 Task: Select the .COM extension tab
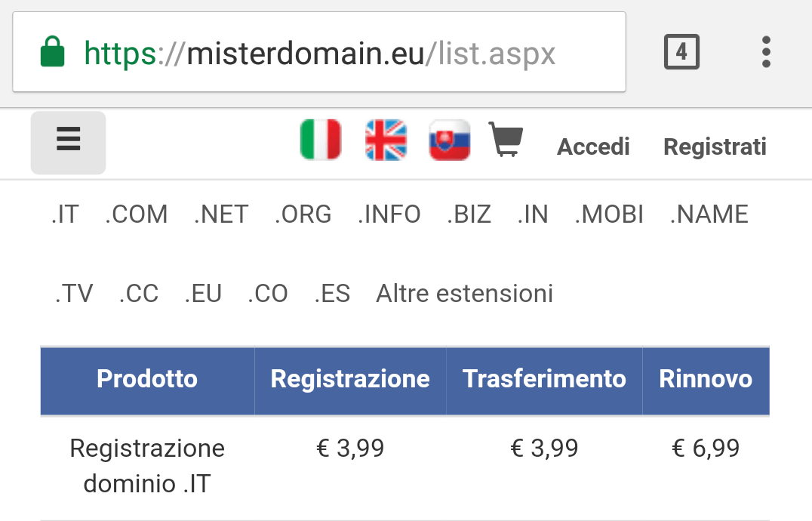136,214
